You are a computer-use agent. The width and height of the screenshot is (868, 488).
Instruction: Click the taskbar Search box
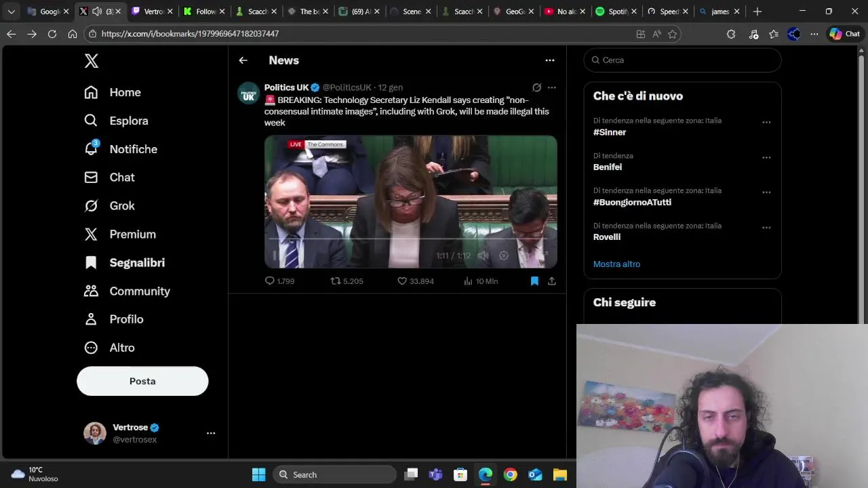click(x=335, y=474)
